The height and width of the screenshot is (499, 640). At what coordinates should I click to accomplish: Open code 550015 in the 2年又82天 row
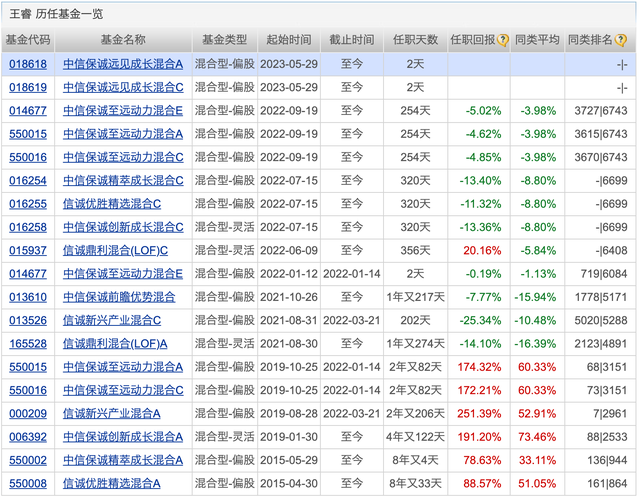tap(28, 367)
